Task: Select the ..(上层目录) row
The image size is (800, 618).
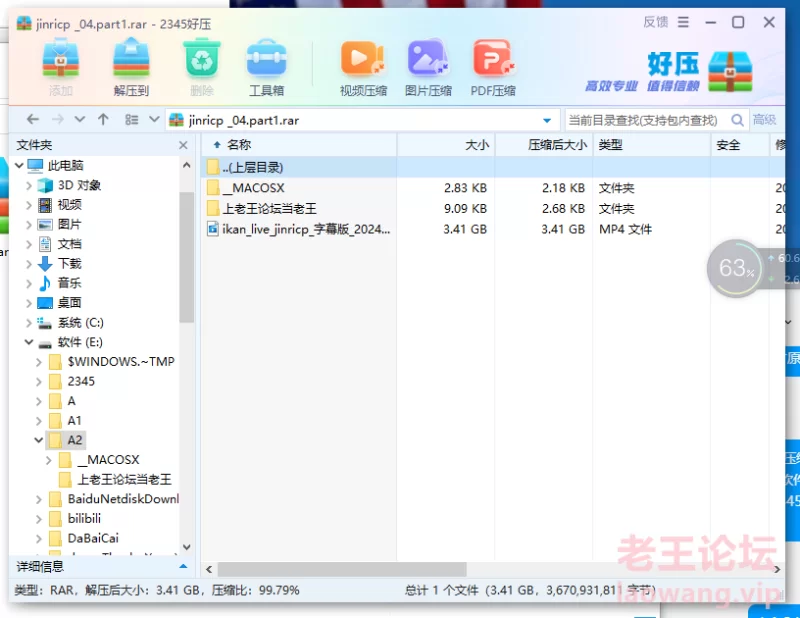Action: [x=493, y=167]
